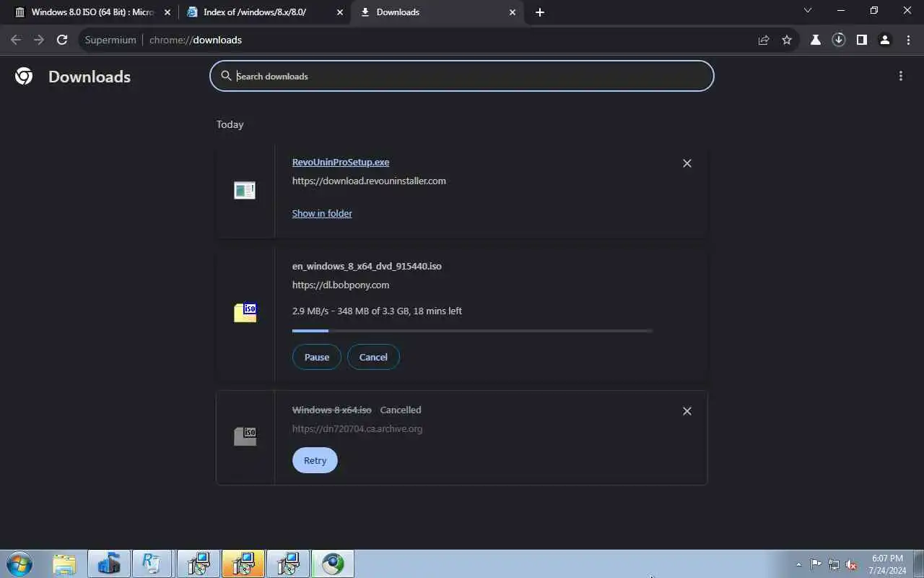Open the share page icon in address bar
Viewport: 924px width, 578px height.
coord(764,40)
